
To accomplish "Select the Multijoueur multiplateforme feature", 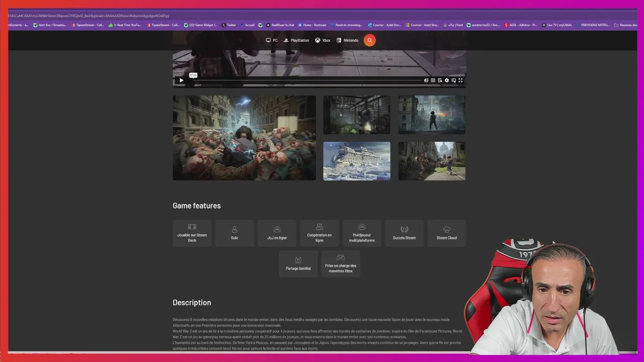I will [362, 233].
